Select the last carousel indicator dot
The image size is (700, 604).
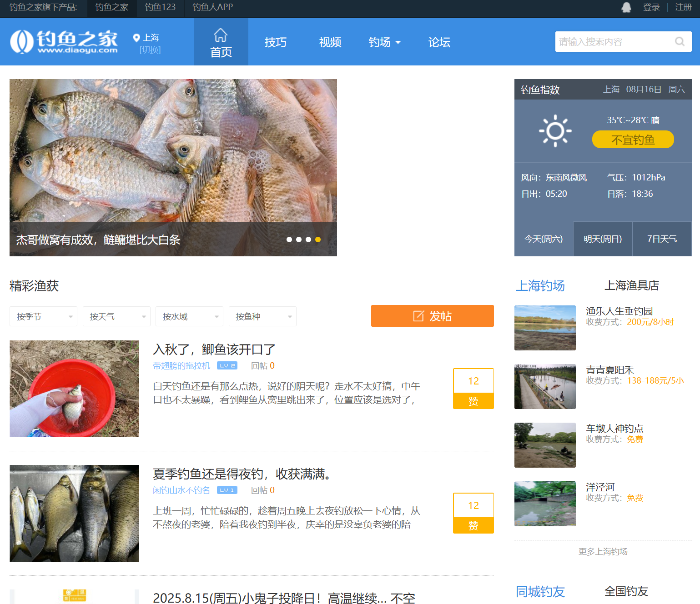pyautogui.click(x=317, y=240)
